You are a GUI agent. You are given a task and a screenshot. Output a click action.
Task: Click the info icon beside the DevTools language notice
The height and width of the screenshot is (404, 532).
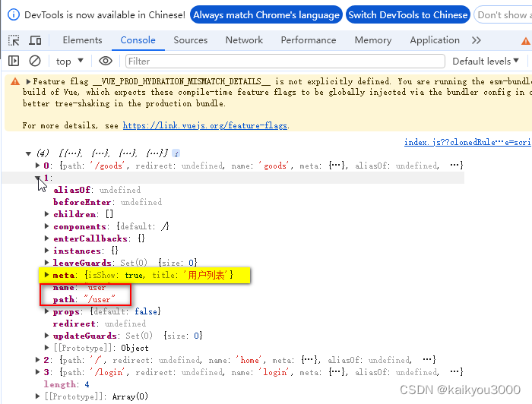coord(14,15)
